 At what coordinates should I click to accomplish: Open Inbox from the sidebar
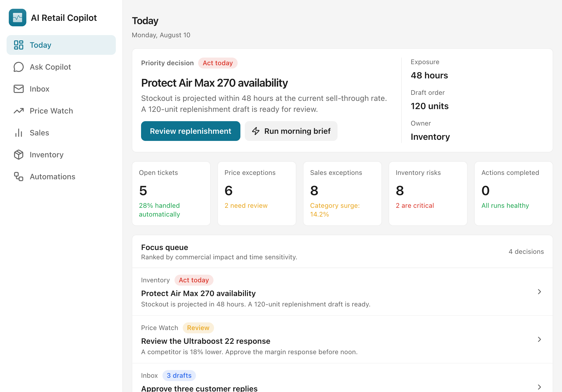click(x=61, y=89)
